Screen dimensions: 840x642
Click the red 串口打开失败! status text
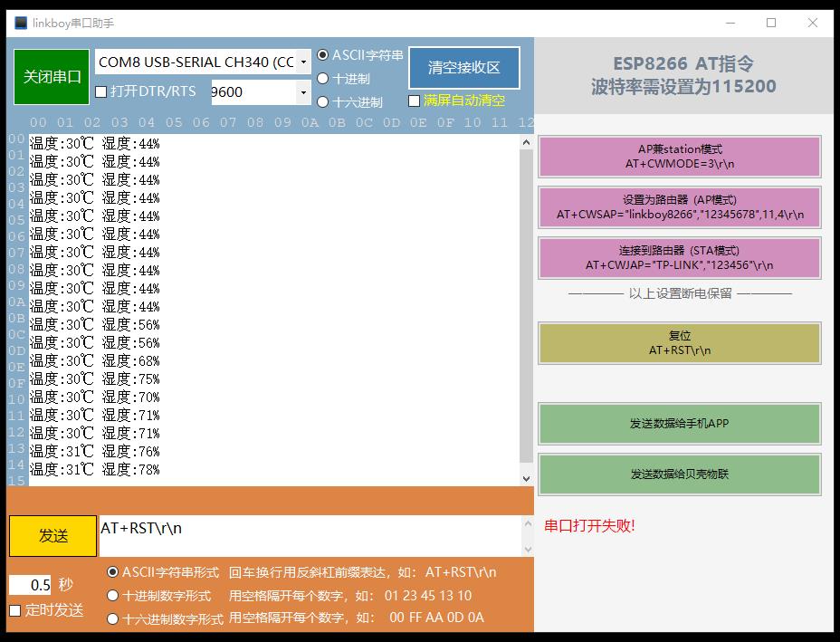[x=589, y=526]
